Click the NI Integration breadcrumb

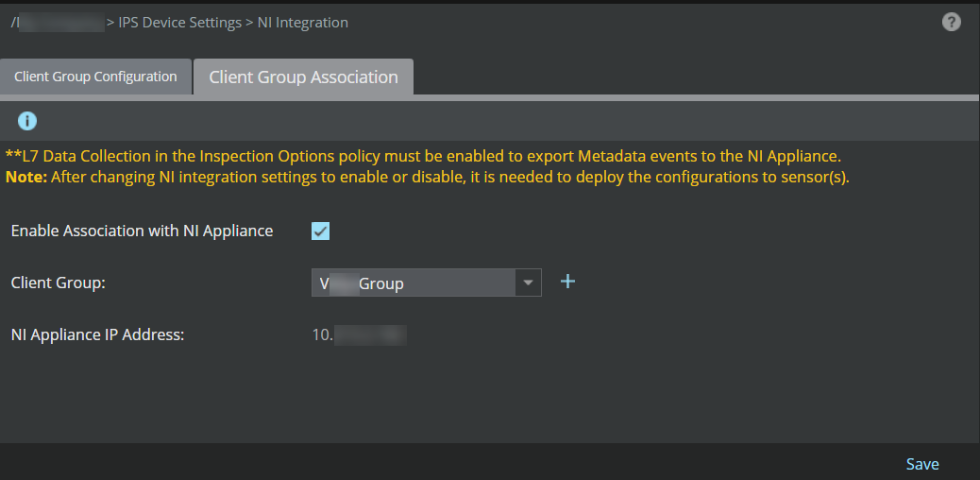pyautogui.click(x=302, y=23)
